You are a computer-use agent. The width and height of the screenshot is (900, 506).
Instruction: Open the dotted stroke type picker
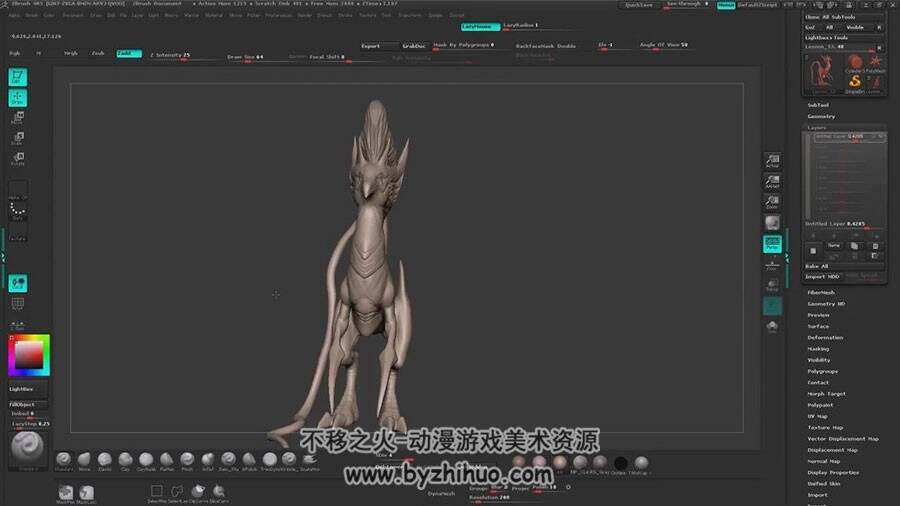click(x=17, y=211)
